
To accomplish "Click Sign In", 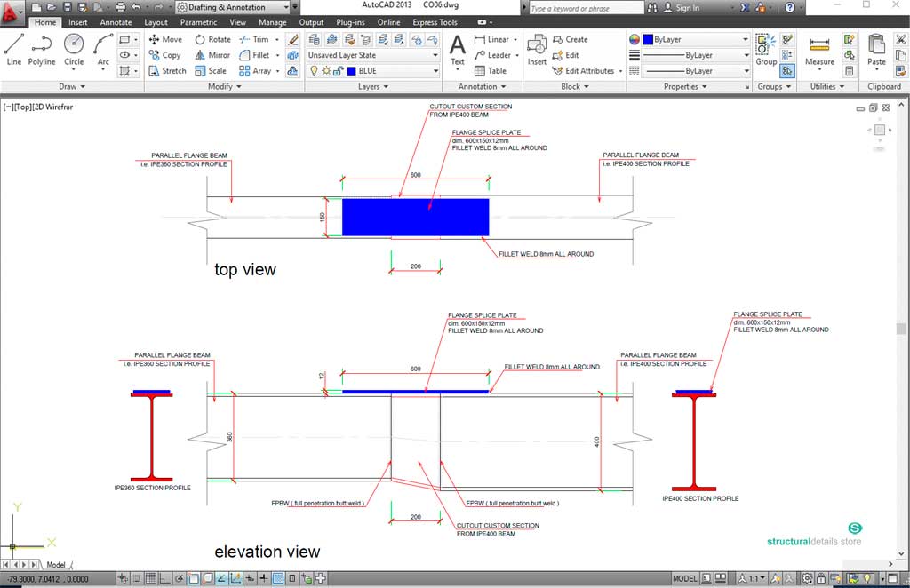I will pyautogui.click(x=686, y=8).
